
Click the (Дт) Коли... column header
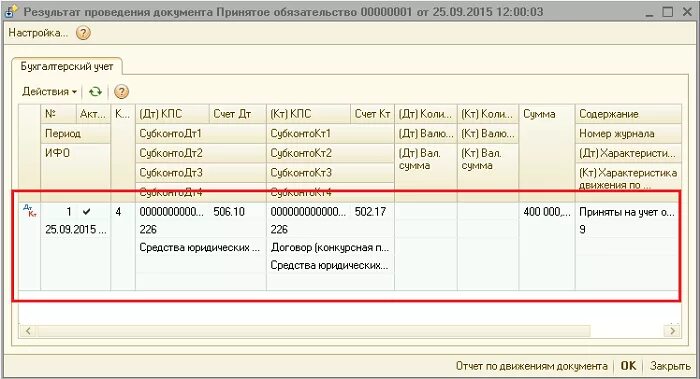(x=426, y=114)
